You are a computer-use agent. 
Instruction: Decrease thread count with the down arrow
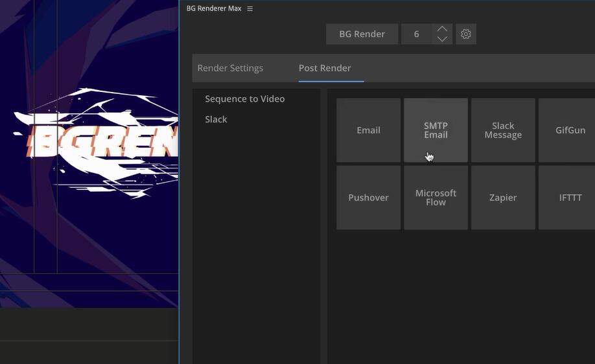[x=442, y=39]
